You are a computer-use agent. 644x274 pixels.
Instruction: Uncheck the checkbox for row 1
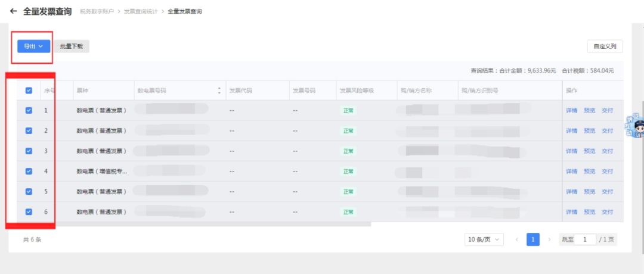29,110
